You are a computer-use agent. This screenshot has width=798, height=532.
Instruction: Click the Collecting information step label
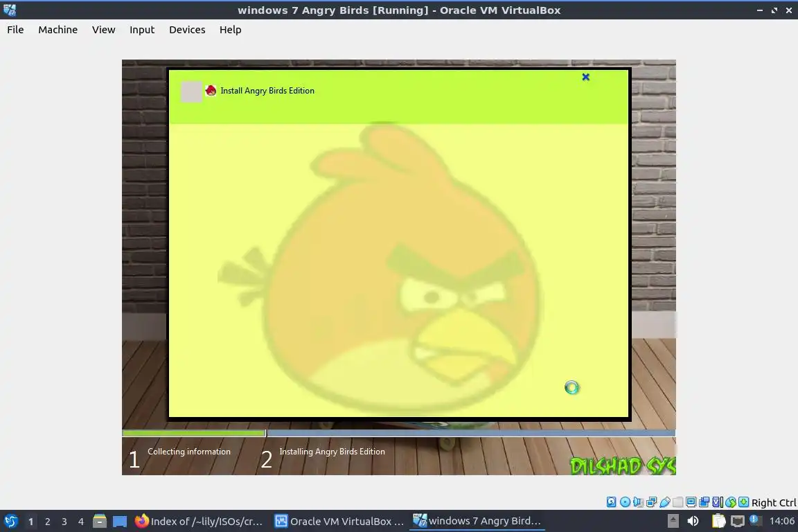(x=189, y=452)
